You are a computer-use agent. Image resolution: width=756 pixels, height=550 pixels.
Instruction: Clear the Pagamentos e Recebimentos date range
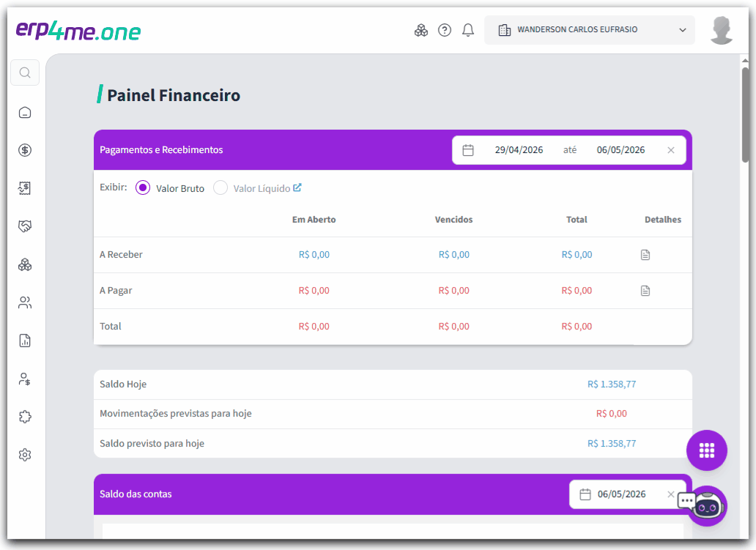point(671,150)
